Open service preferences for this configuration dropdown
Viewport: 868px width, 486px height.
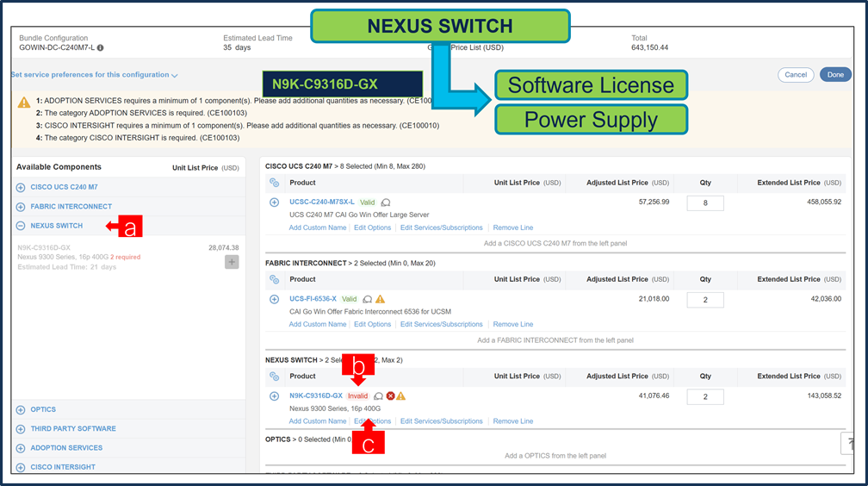point(94,75)
